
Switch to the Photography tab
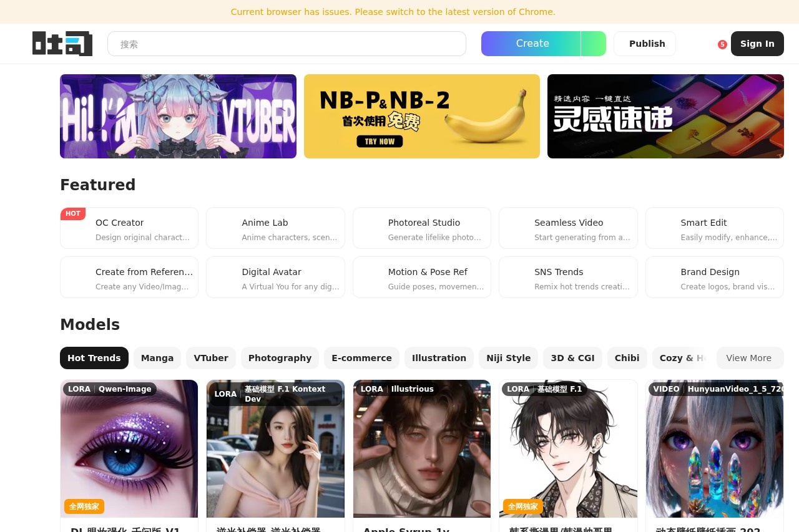pos(280,358)
